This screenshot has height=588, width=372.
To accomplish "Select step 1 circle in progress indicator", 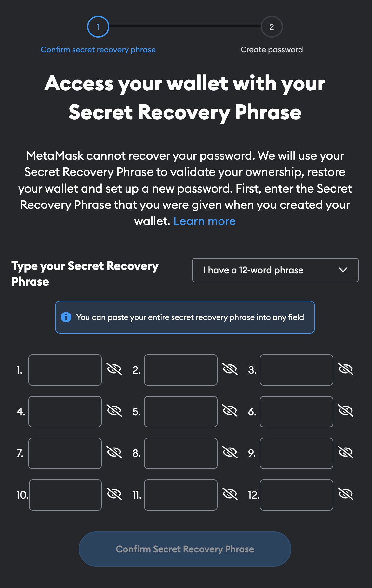I will (x=98, y=27).
